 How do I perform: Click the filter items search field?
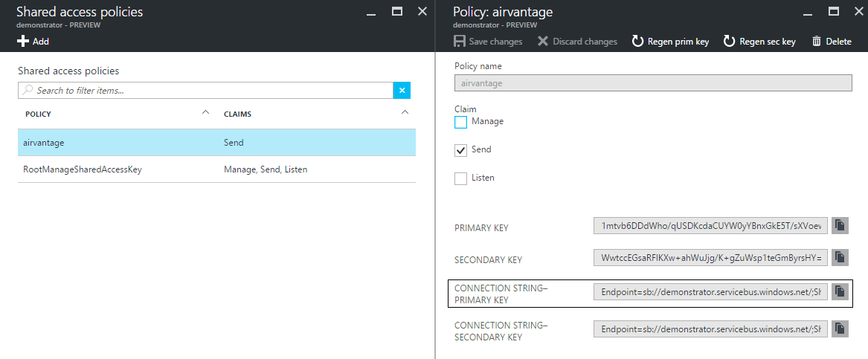(208, 91)
